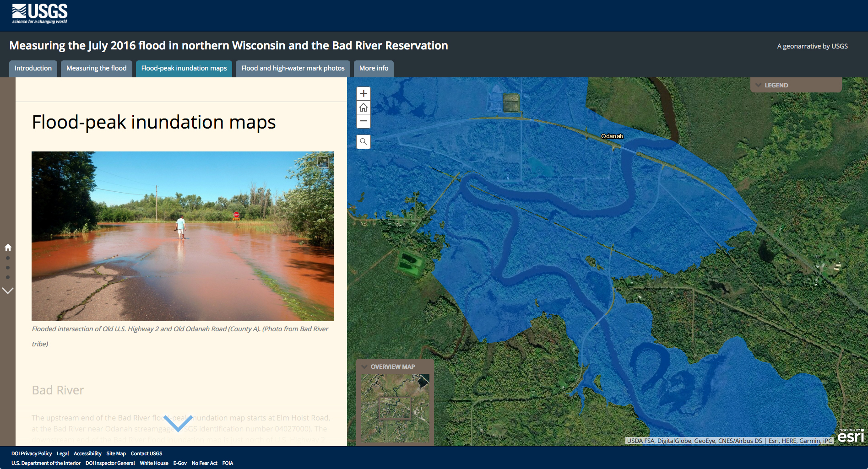The height and width of the screenshot is (469, 868).
Task: Click the overview map thumbnail
Action: click(x=395, y=408)
